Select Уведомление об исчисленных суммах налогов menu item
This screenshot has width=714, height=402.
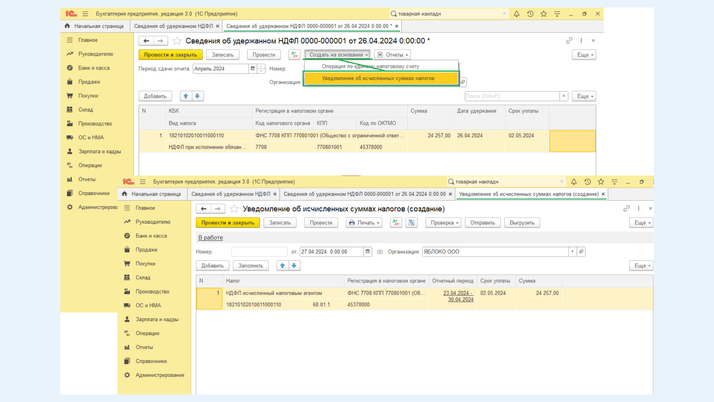click(378, 78)
